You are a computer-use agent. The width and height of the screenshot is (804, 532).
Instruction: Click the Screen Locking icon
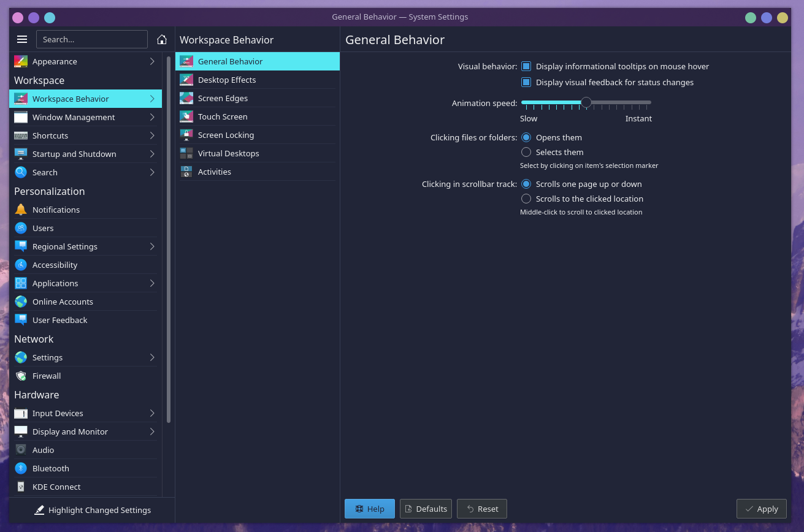point(186,135)
